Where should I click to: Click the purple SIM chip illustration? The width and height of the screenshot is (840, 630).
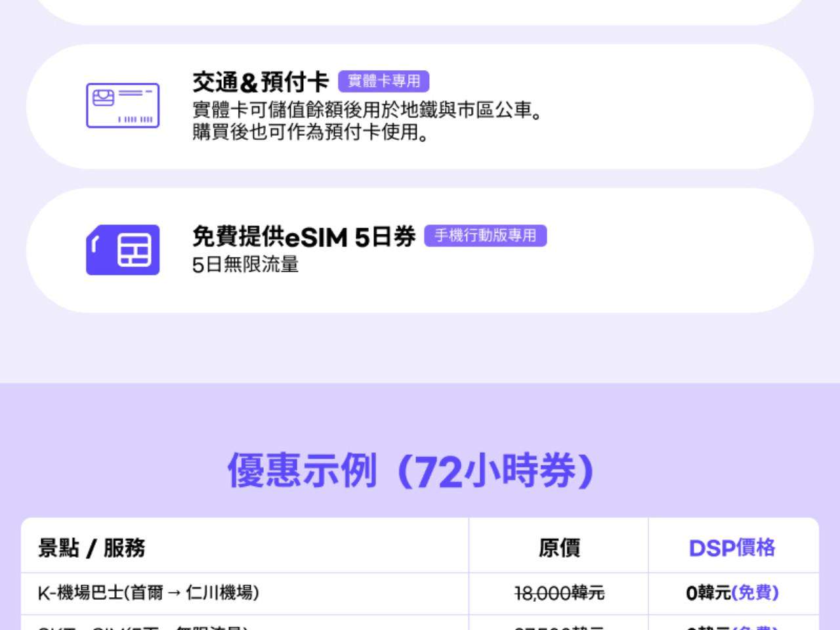point(123,251)
